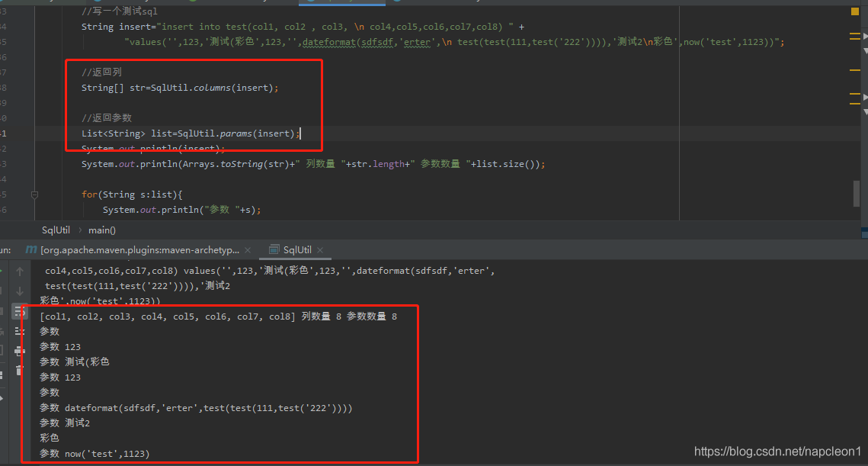Screen dimensions: 868x466
Task: Click the SqlUtil run tab's application icon
Action: [x=274, y=250]
